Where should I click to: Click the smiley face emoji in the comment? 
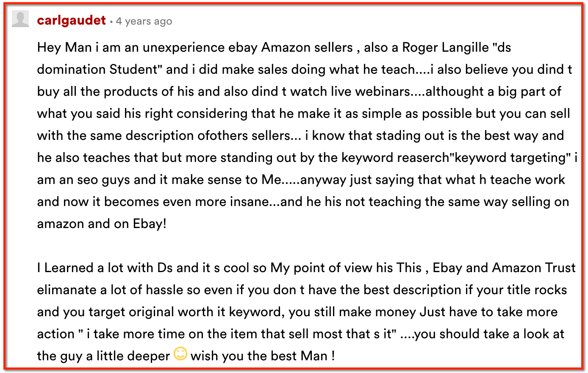pos(180,354)
